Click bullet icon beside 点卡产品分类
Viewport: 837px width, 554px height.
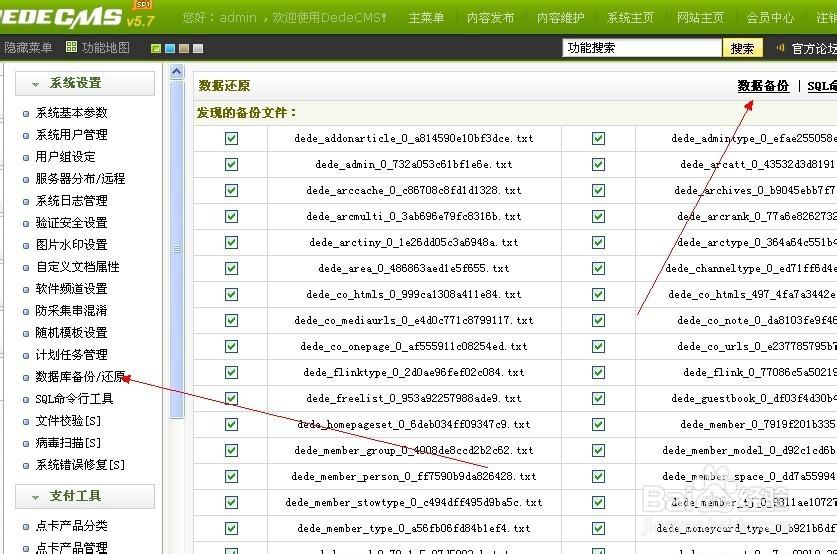click(x=26, y=526)
